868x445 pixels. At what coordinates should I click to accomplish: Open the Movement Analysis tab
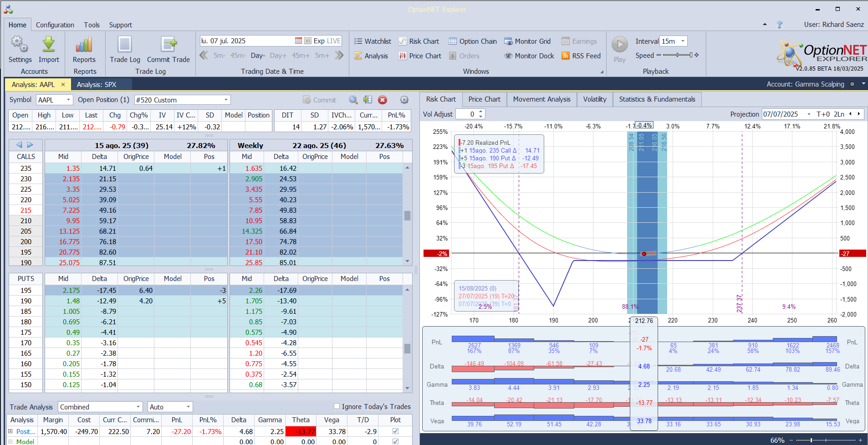[x=541, y=99]
